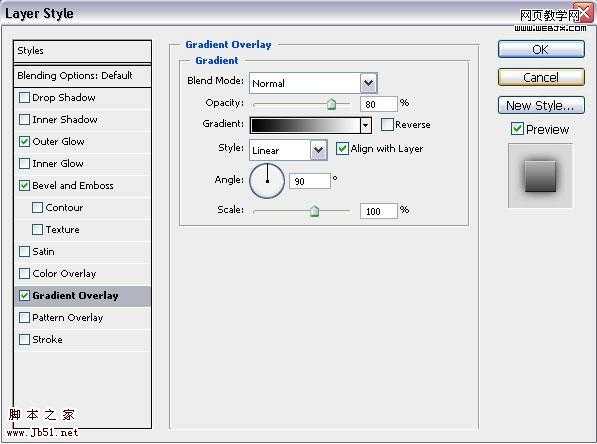Image resolution: width=597 pixels, height=444 pixels.
Task: Disable Align with Layer option
Action: [342, 149]
